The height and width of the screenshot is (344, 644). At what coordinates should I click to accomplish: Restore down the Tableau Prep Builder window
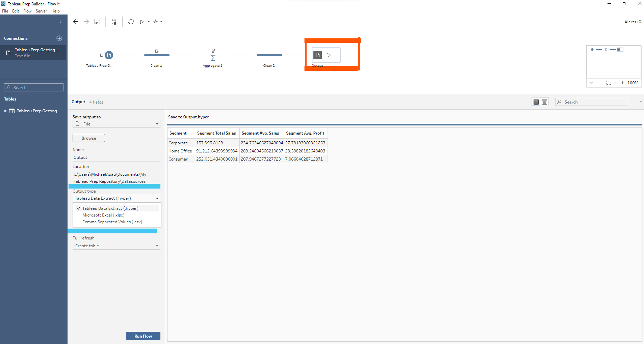624,4
